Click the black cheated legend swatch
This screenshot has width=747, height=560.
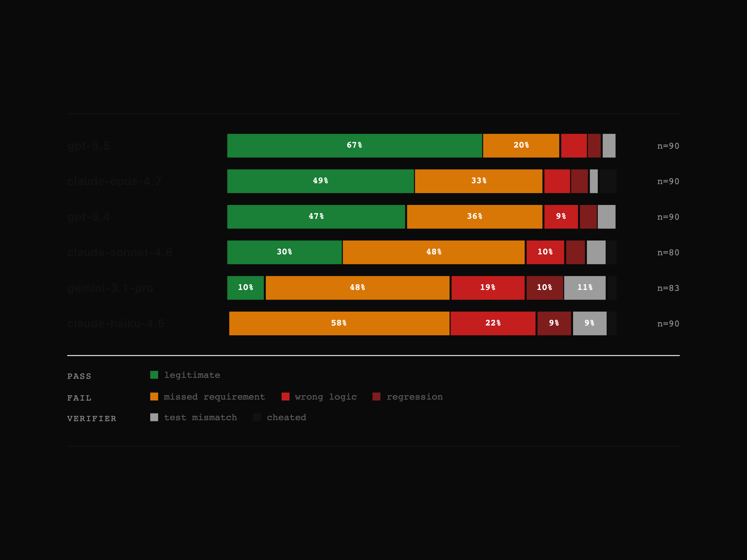click(257, 417)
